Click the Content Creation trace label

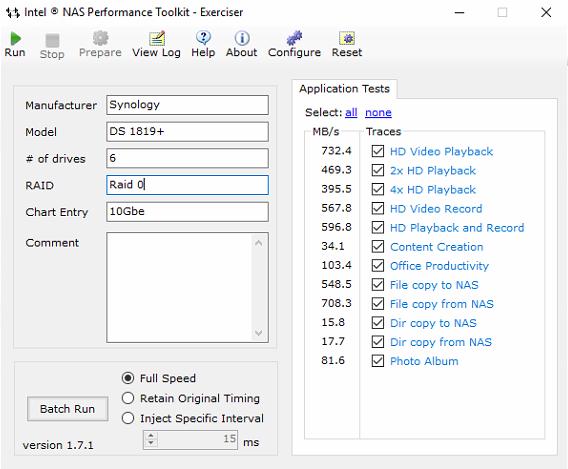tap(437, 247)
